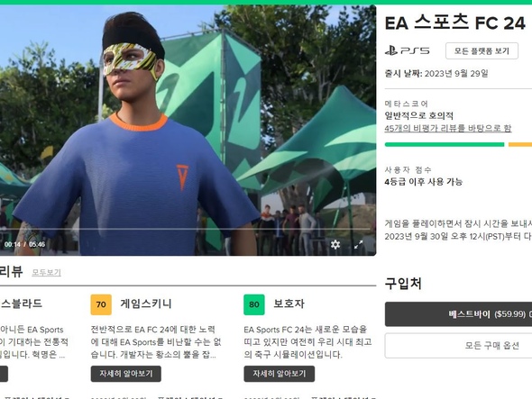The image size is (532, 399).
Task: Click the PS5 platform logo
Action: point(408,50)
